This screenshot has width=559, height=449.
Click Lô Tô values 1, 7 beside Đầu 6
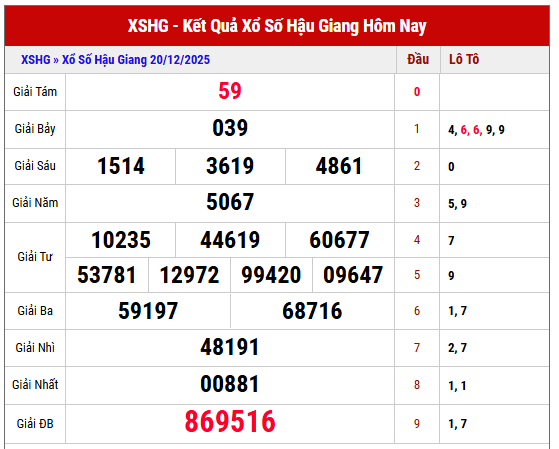click(457, 311)
